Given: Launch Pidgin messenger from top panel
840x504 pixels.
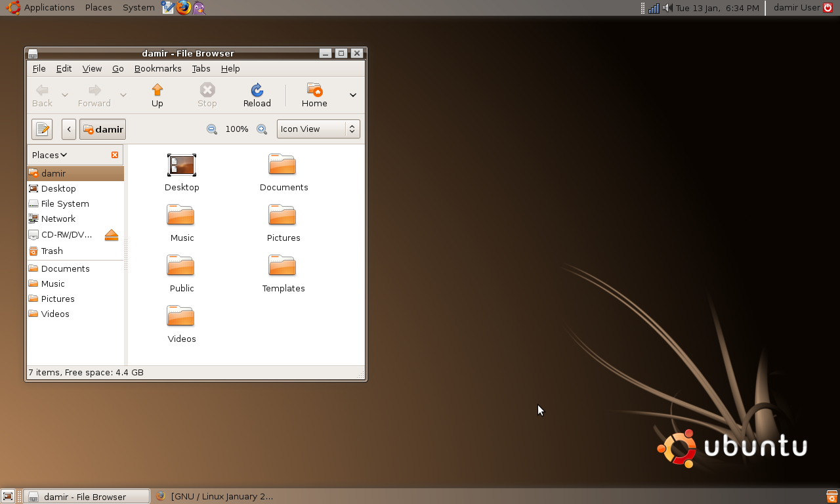Looking at the screenshot, I should [198, 8].
